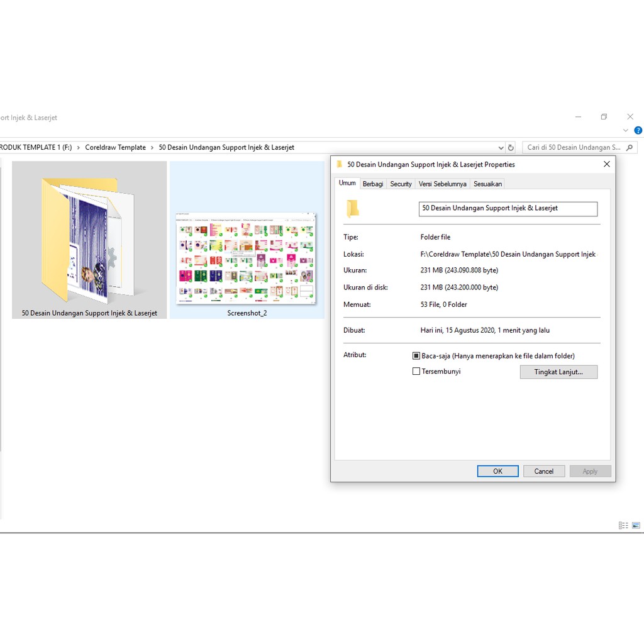
Task: Click the blue Help question mark icon
Action: click(x=638, y=131)
